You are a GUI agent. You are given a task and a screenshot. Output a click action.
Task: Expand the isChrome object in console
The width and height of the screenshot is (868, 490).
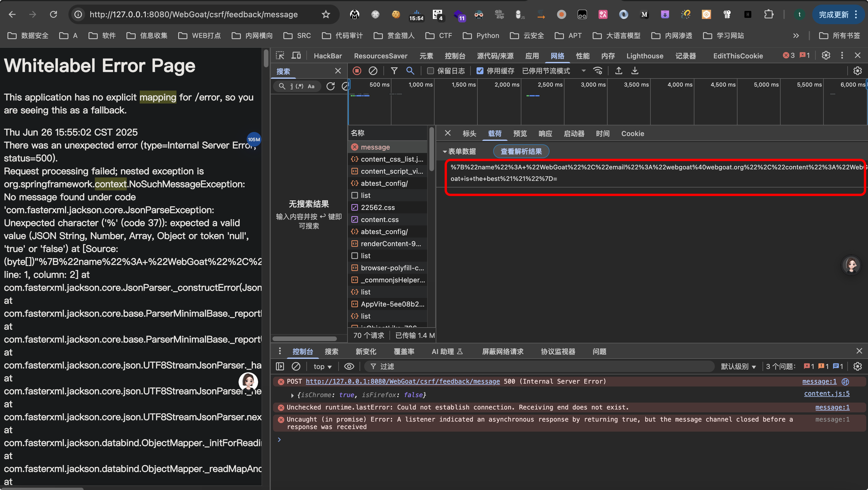pos(292,395)
